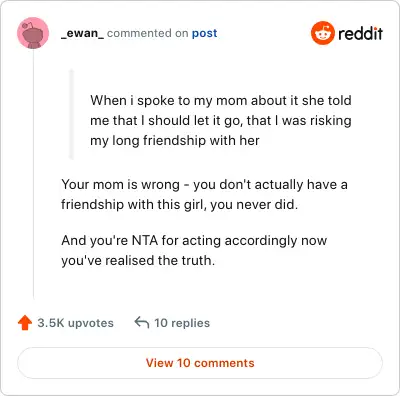The image size is (400, 396).
Task: Click the "commented on" label
Action: click(148, 33)
